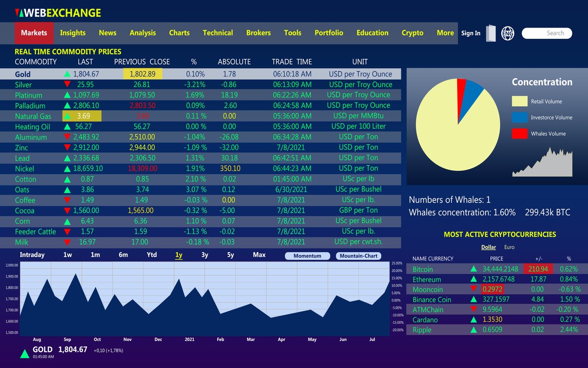The image size is (588, 368).
Task: Open the Technical menu item
Action: [218, 33]
